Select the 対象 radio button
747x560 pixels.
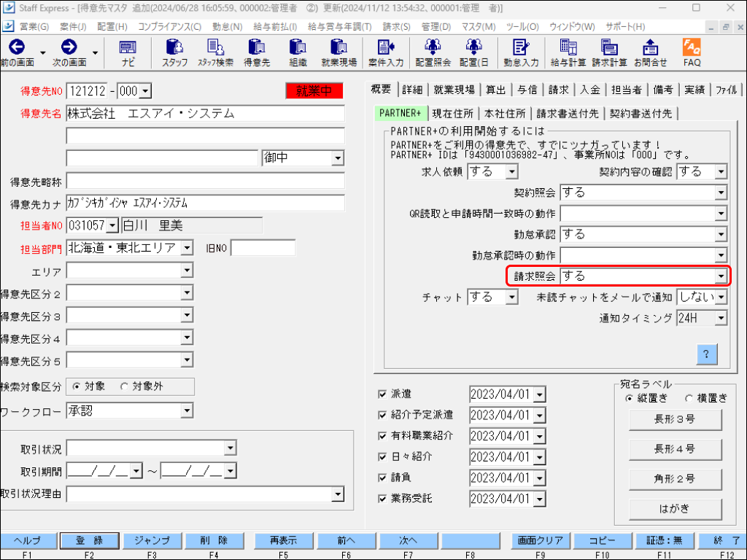pyautogui.click(x=76, y=386)
